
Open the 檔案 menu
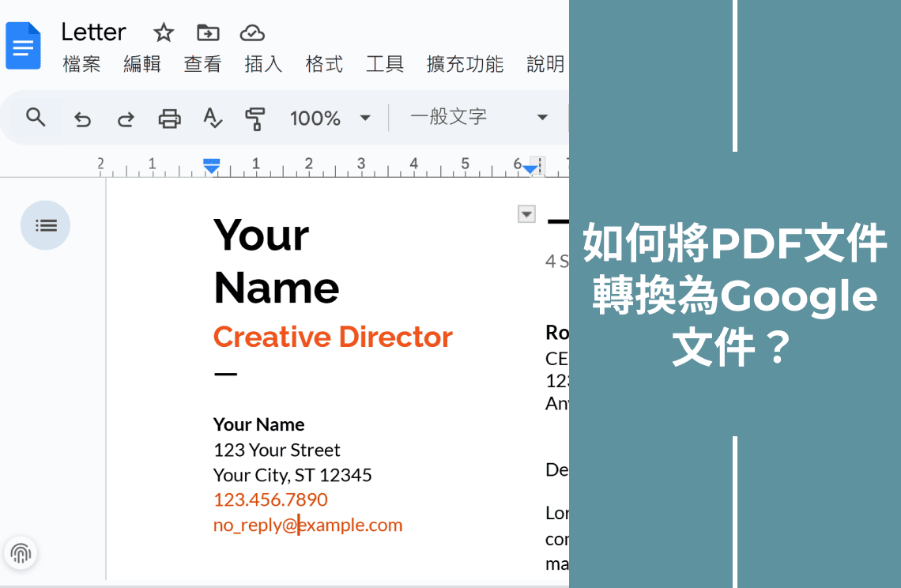tap(81, 64)
